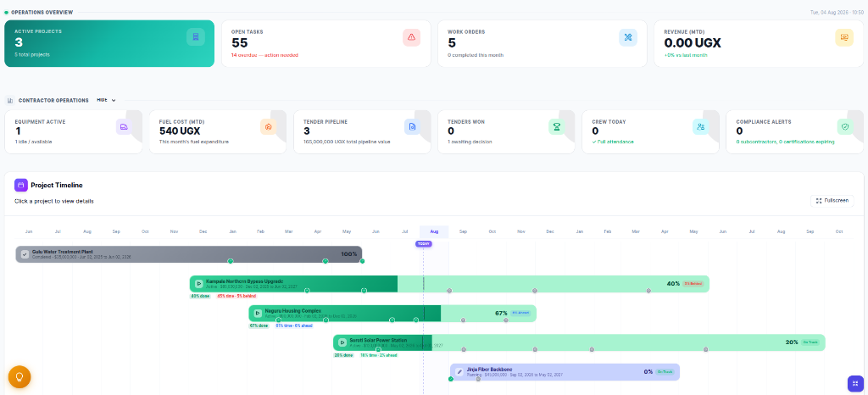Click the last gray milestone on Kampala bar
This screenshot has width=868, height=395.
pyautogui.click(x=648, y=291)
